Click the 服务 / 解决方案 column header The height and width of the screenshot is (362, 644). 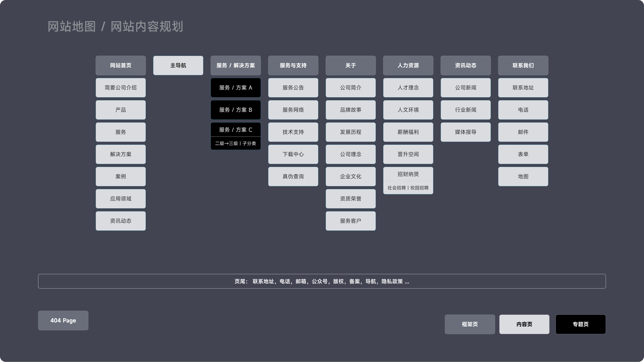(x=236, y=65)
